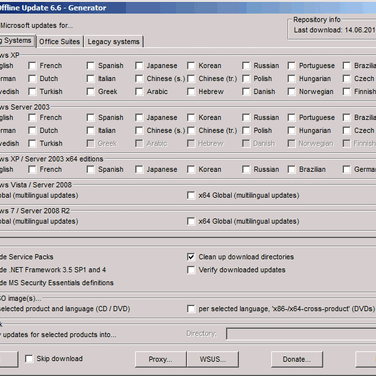
Task: Check Chinese (s.) under Windows XP
Action: (x=139, y=79)
